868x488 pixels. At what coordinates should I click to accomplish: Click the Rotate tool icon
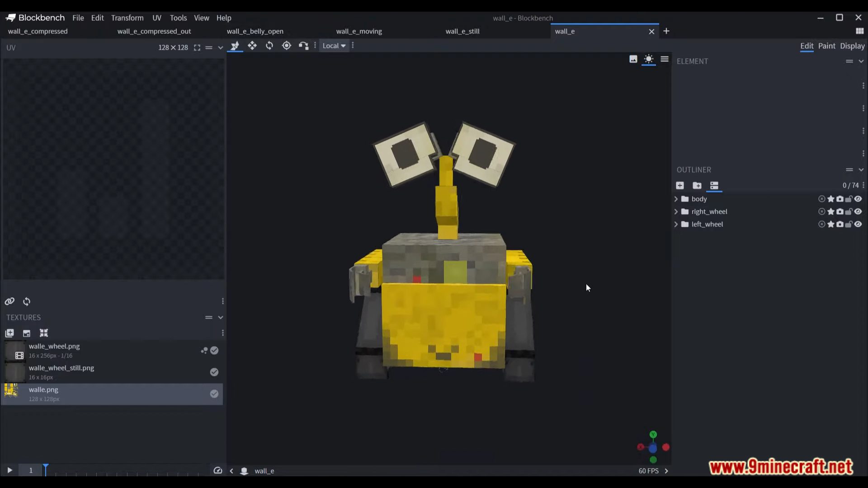269,46
